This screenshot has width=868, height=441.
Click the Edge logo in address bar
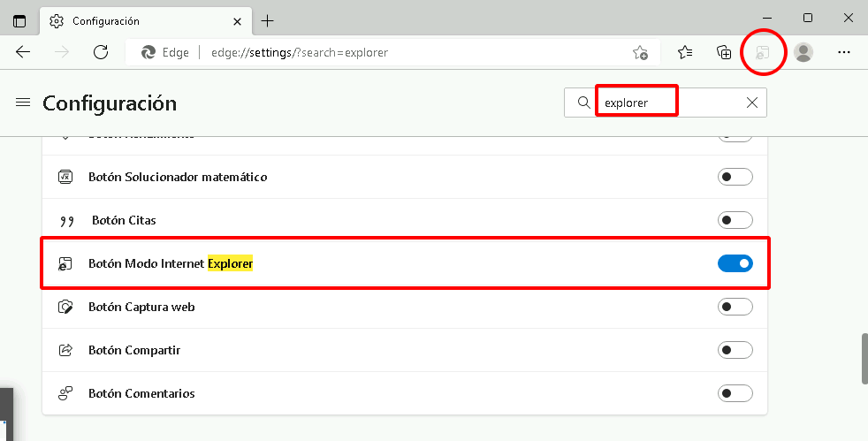pyautogui.click(x=148, y=52)
